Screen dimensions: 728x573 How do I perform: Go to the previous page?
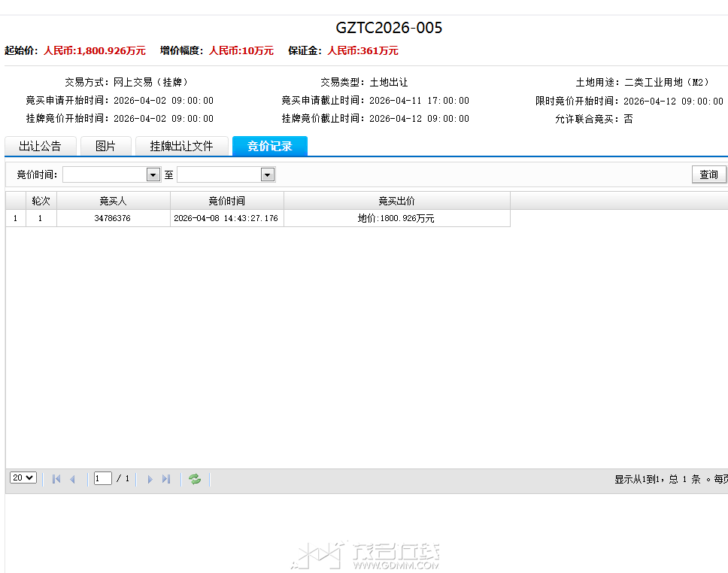72,478
